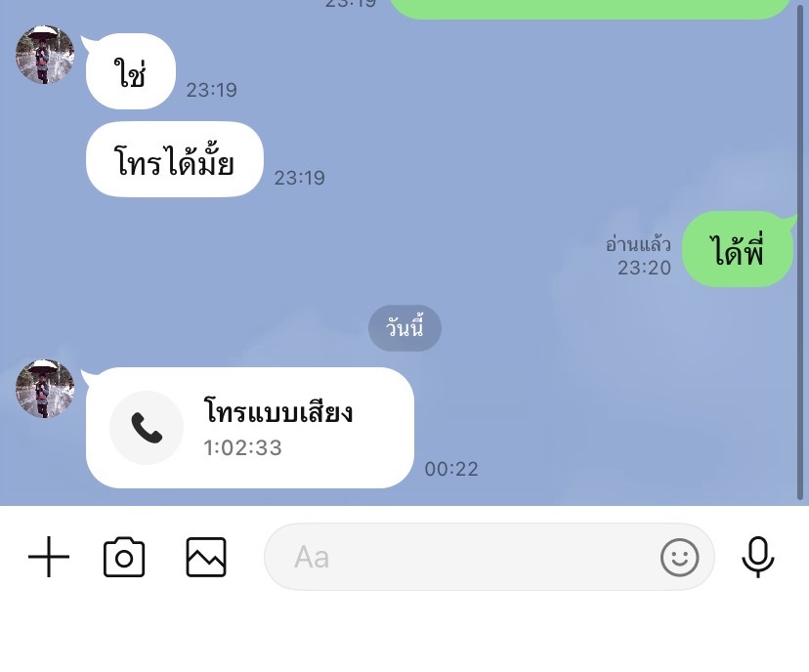The height and width of the screenshot is (672, 809).
Task: Open the camera to take a photo
Action: 124,557
